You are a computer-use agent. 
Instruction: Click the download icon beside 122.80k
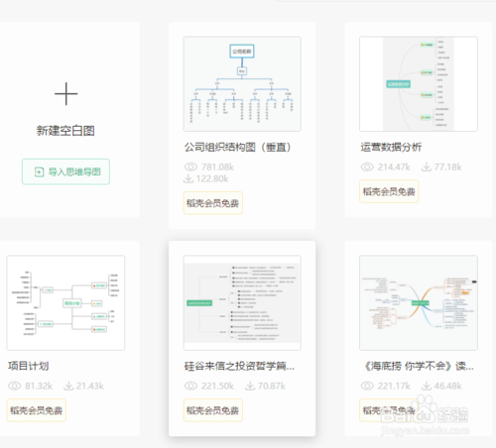tap(188, 178)
